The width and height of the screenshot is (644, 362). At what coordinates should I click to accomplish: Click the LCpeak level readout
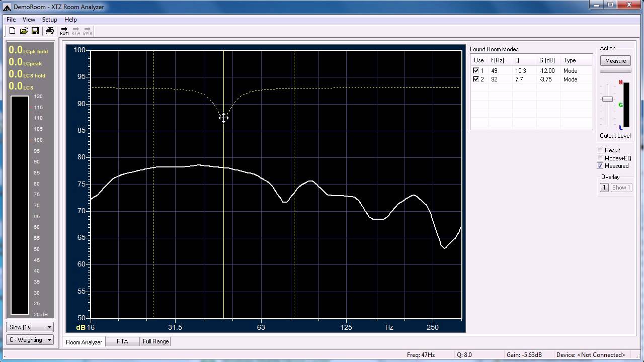click(x=25, y=62)
